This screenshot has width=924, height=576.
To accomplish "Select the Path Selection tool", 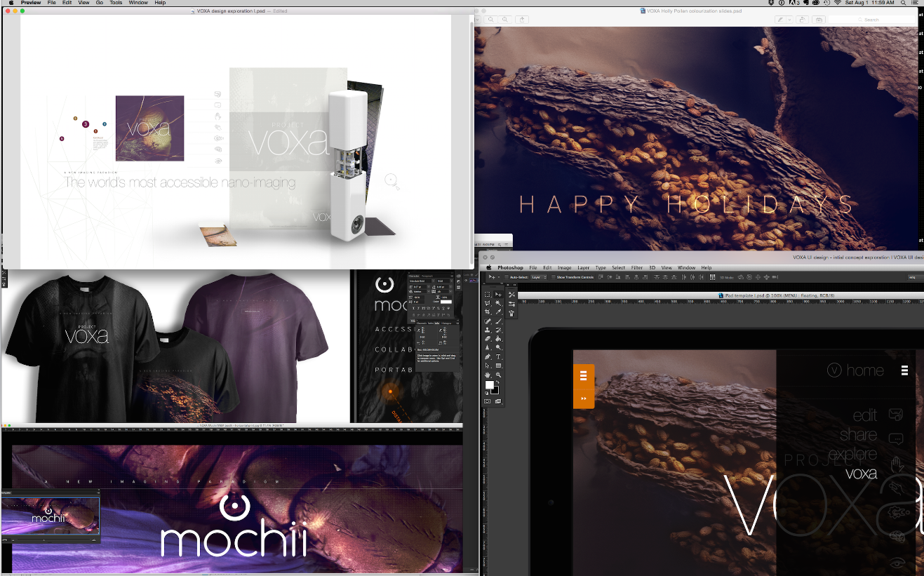I will 487,366.
